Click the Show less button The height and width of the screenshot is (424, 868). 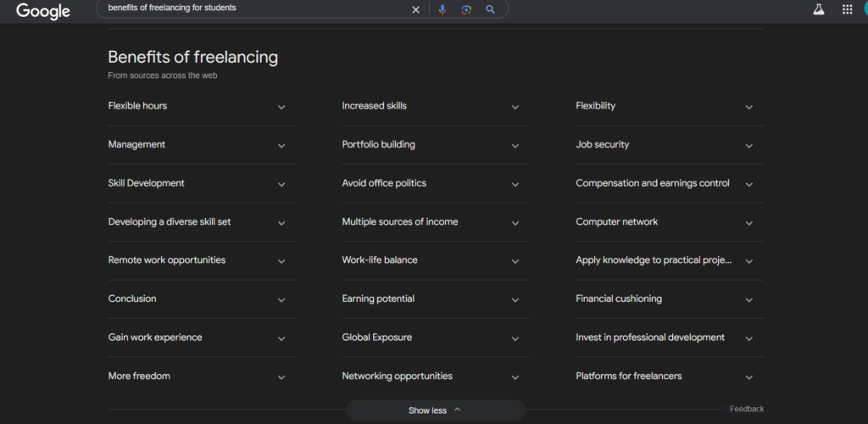click(x=435, y=410)
